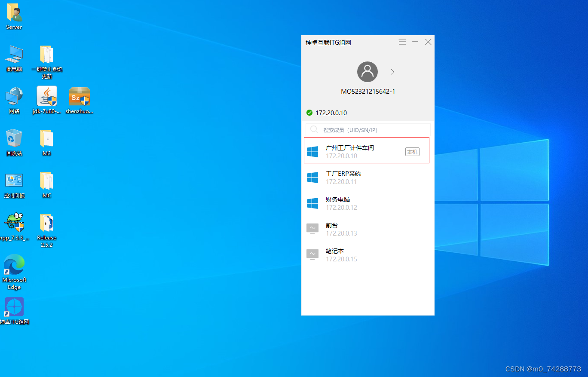Click device ID MO52321215642-1

368,92
